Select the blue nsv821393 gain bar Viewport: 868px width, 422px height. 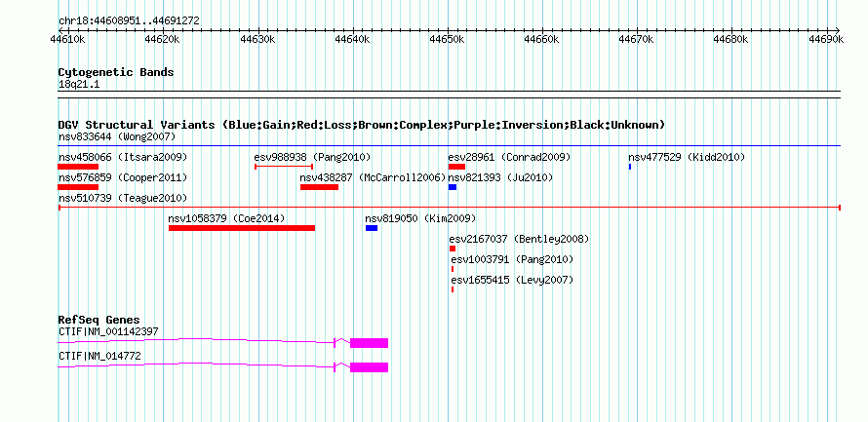(x=453, y=187)
